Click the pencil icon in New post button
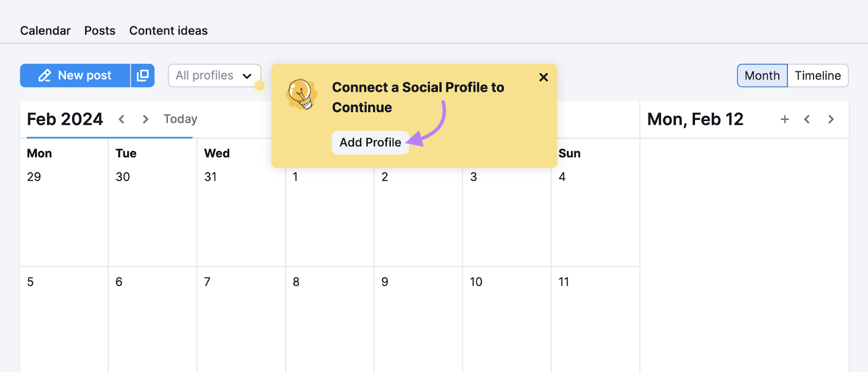The image size is (868, 373). click(x=45, y=75)
